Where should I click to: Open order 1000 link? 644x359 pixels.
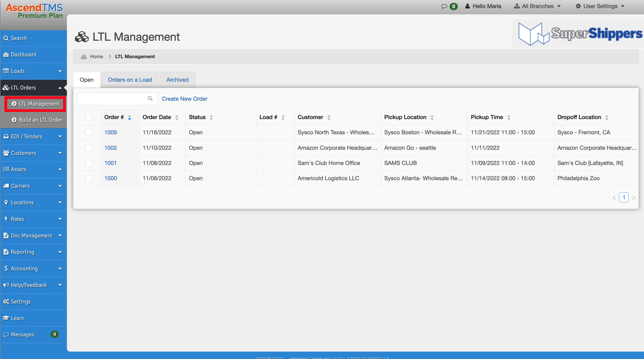coord(111,178)
